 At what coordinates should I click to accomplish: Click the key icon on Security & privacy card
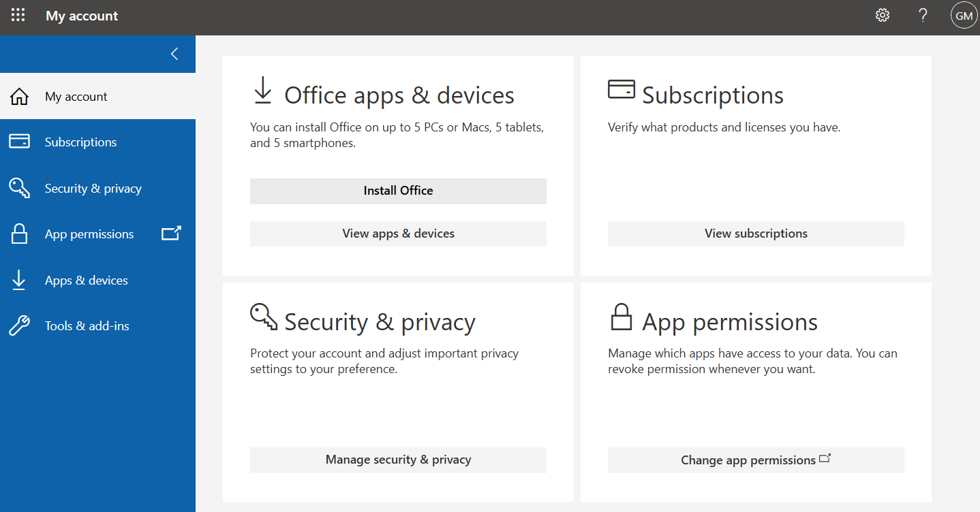click(x=264, y=317)
